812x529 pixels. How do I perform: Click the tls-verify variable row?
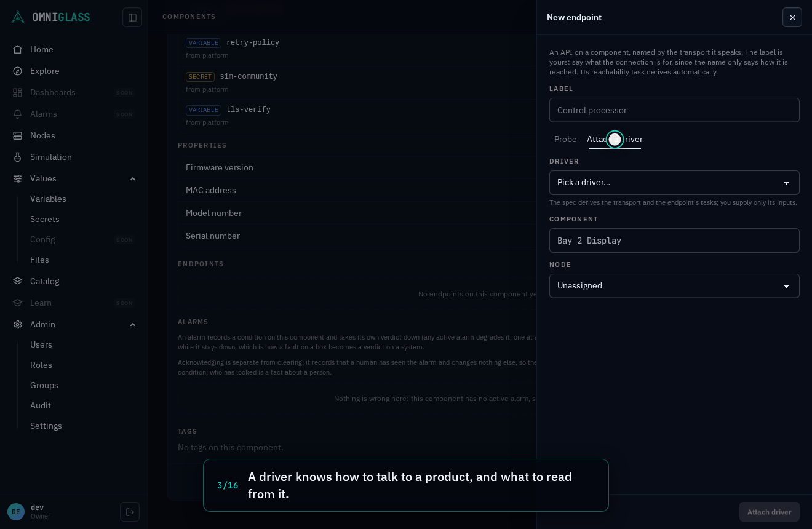[357, 116]
